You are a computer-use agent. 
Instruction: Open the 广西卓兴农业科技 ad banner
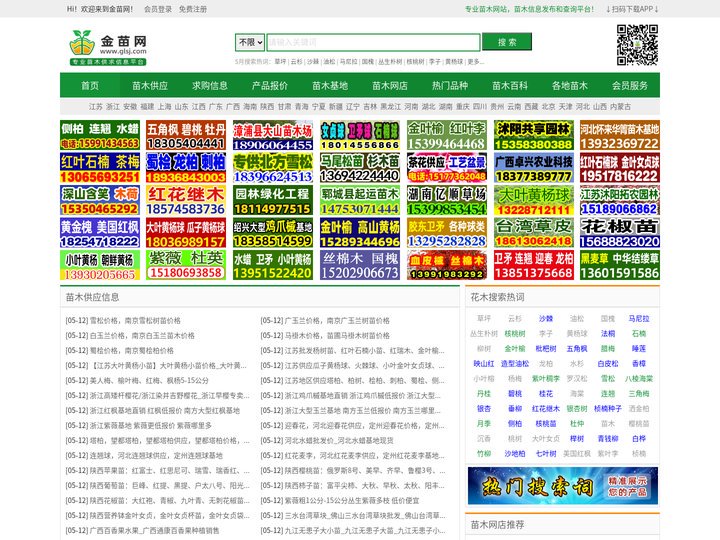coord(534,168)
